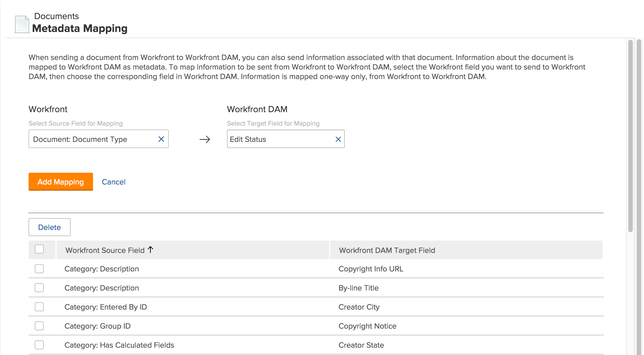Click the outer page scrollbar

coord(639,196)
